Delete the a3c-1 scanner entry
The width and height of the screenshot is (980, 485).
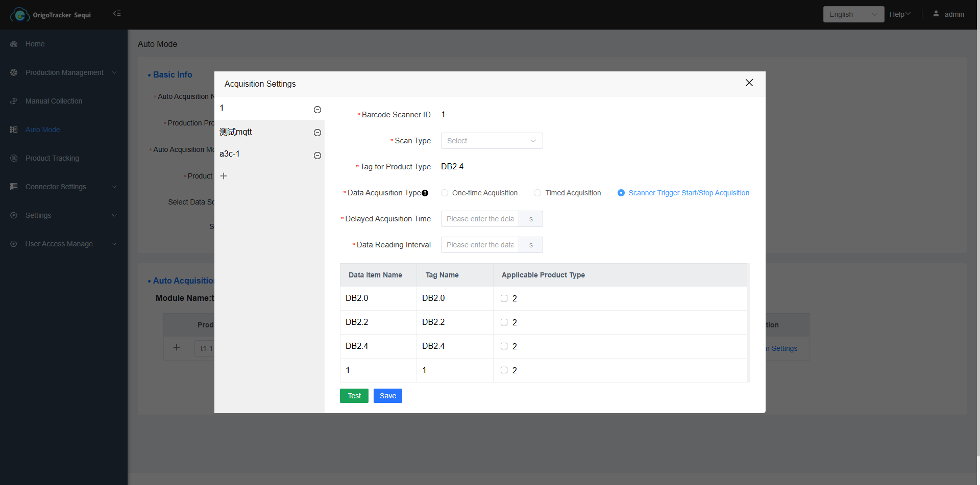pyautogui.click(x=317, y=156)
